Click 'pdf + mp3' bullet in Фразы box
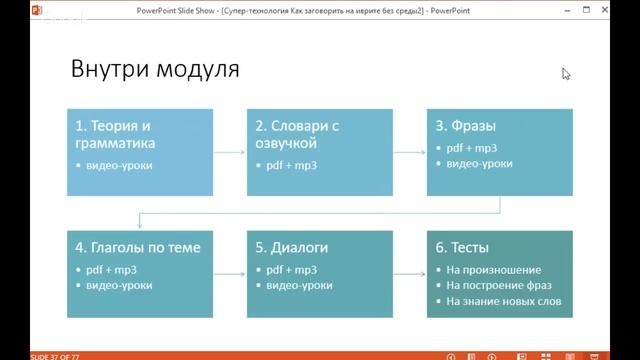The height and width of the screenshot is (360, 640). [472, 148]
